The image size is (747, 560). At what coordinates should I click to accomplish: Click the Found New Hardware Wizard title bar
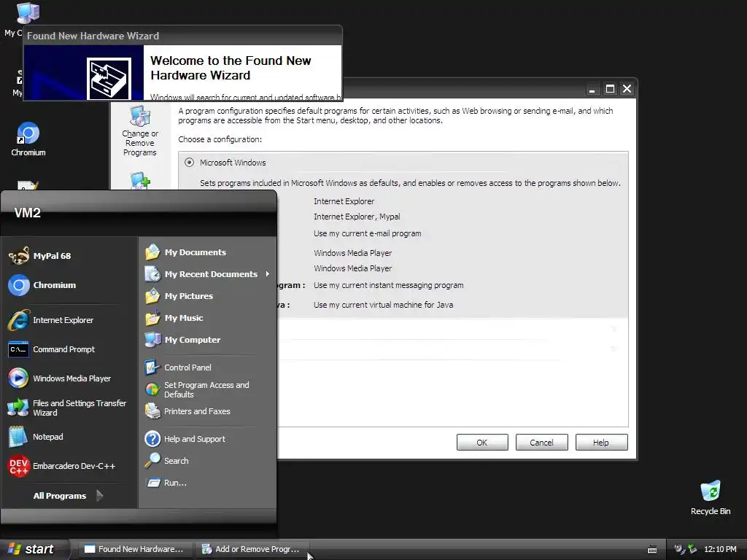182,36
